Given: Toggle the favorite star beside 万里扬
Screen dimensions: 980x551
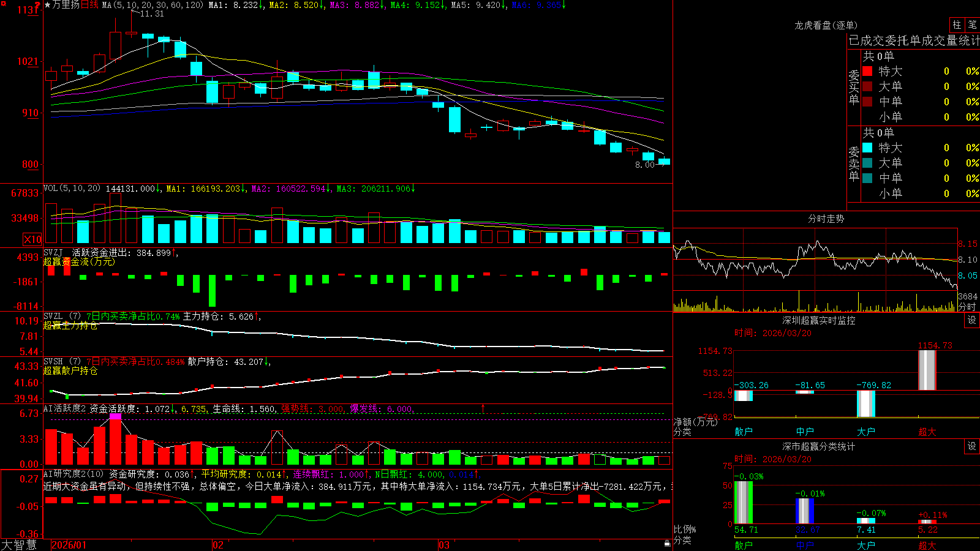Looking at the screenshot, I should tap(48, 5).
